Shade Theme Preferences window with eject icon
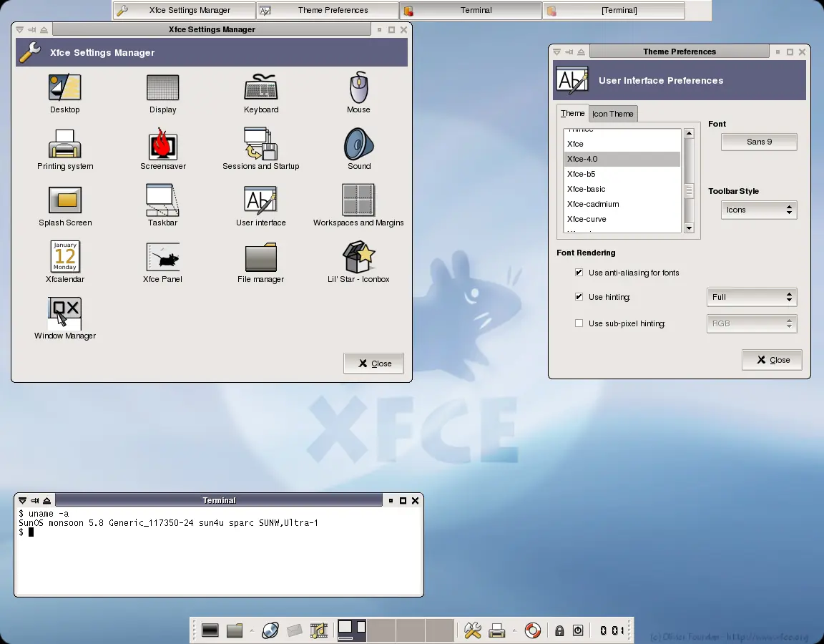This screenshot has width=824, height=644. (582, 52)
